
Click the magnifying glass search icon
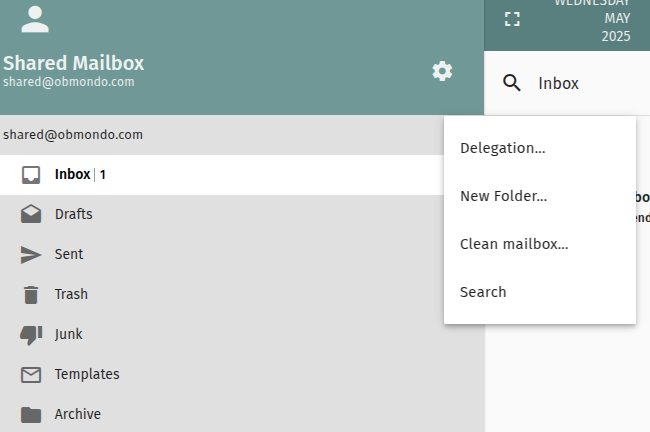tap(512, 83)
